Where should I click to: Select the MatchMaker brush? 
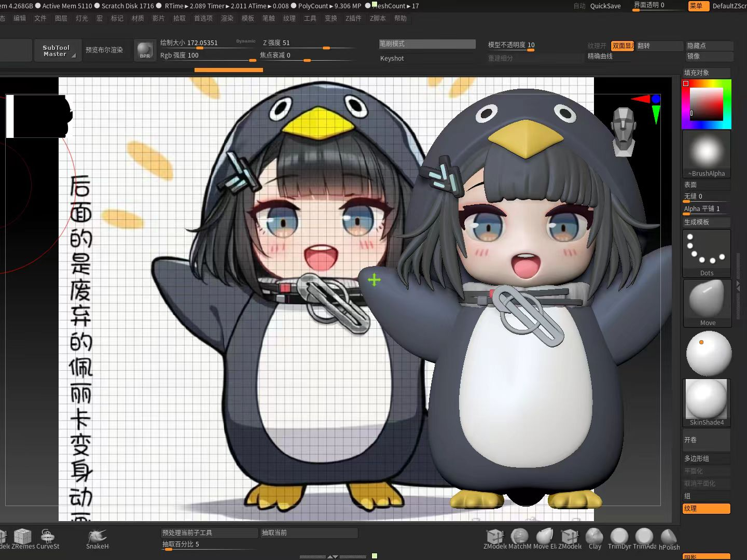pyautogui.click(x=520, y=539)
